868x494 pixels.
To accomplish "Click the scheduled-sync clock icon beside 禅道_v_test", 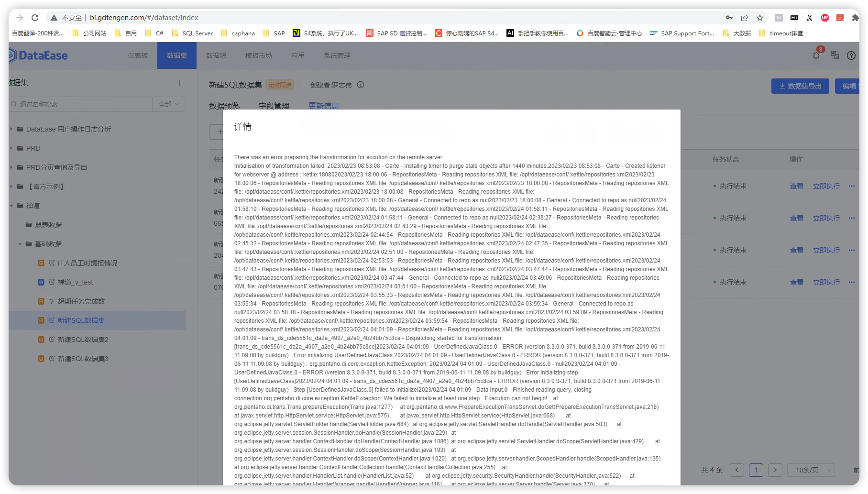I will [x=52, y=282].
